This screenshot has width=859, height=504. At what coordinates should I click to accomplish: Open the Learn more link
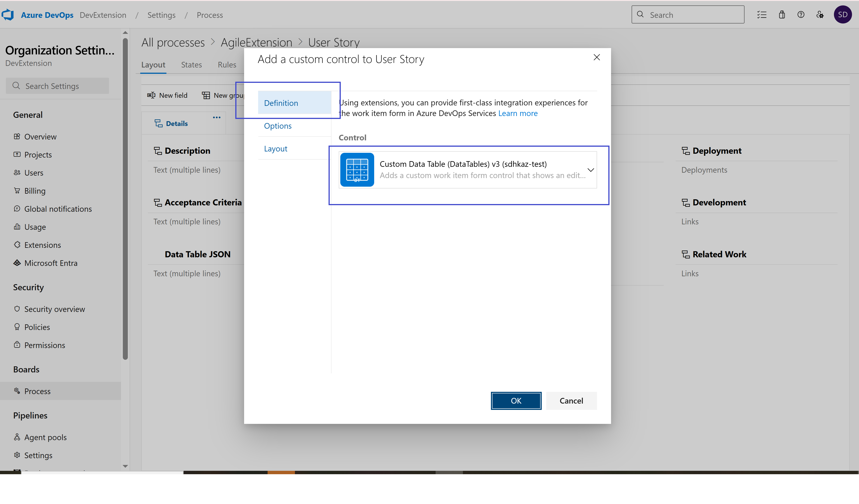click(x=518, y=113)
